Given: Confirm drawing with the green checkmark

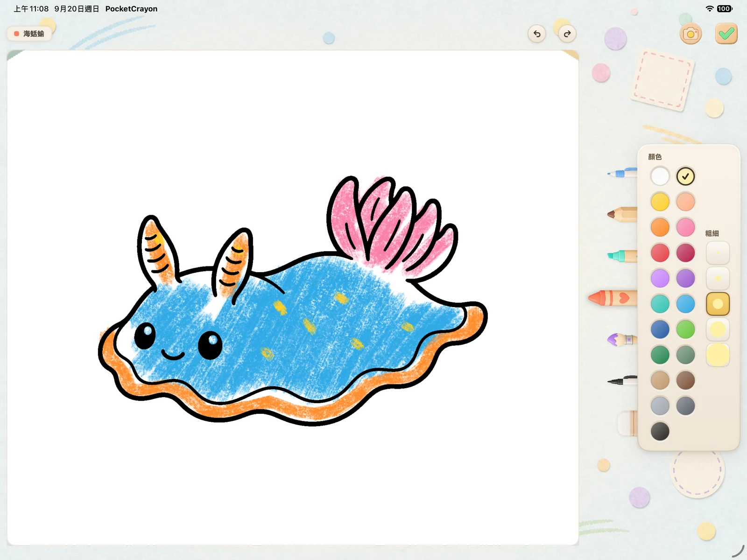Looking at the screenshot, I should click(726, 34).
